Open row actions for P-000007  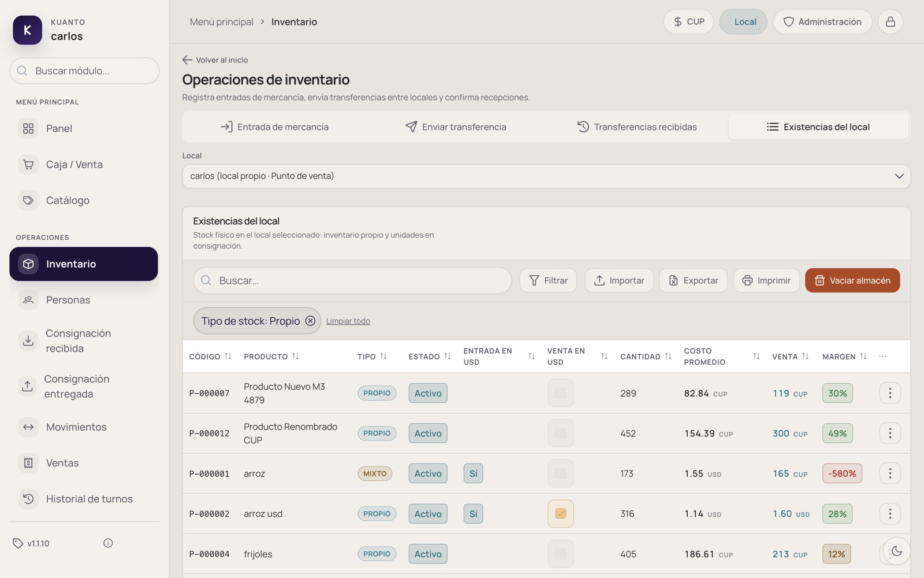click(x=890, y=393)
